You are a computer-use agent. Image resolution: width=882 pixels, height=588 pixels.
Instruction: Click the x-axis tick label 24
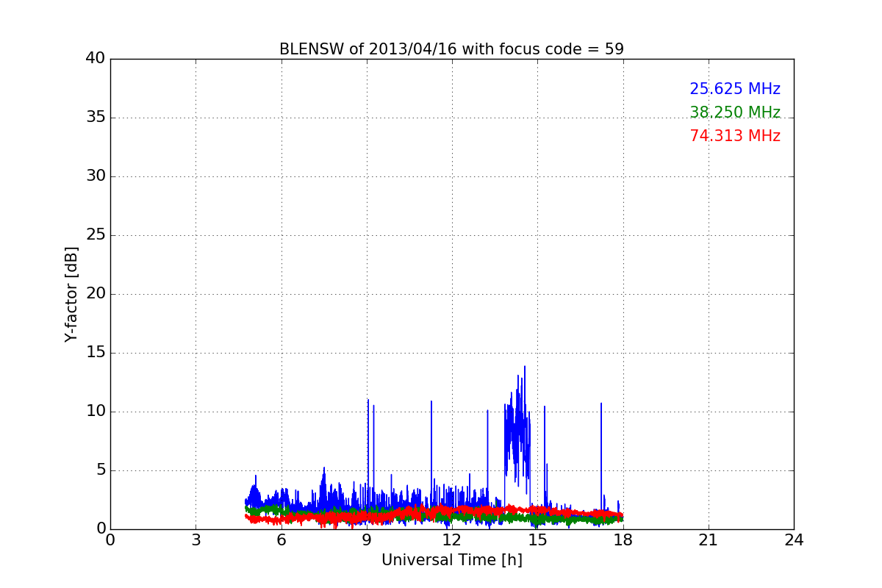(x=794, y=540)
